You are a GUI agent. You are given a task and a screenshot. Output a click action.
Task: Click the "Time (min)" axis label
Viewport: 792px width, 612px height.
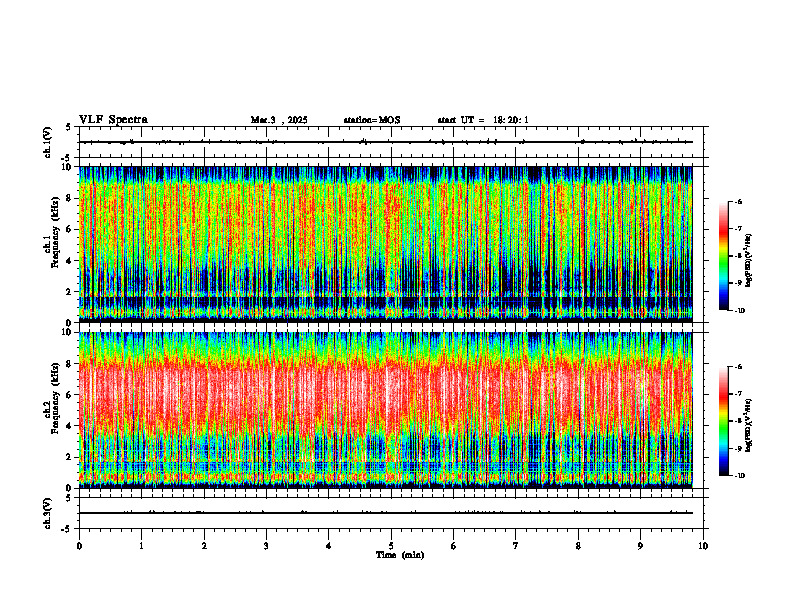click(x=400, y=555)
